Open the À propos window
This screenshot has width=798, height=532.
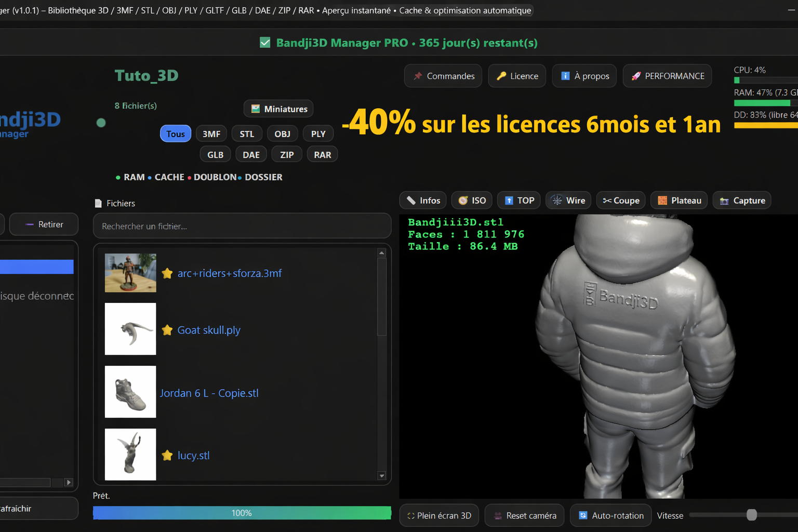click(584, 76)
